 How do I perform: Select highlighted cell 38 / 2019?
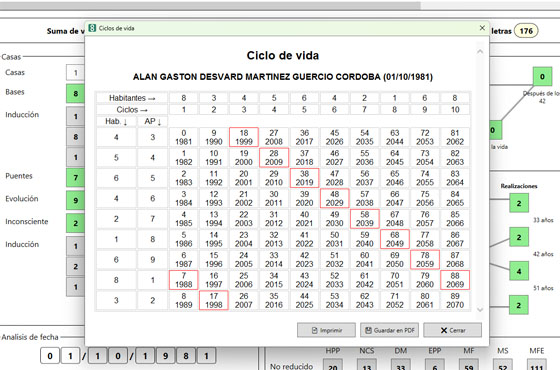[304, 178]
